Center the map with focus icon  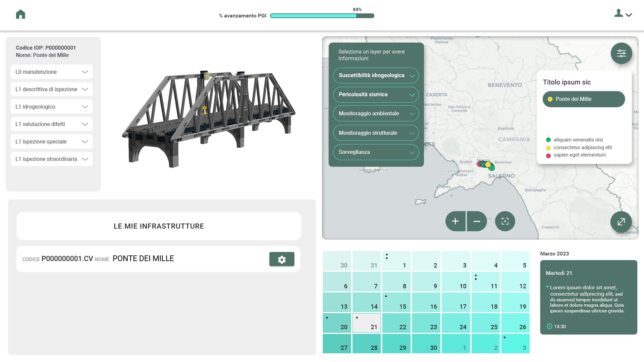click(505, 221)
